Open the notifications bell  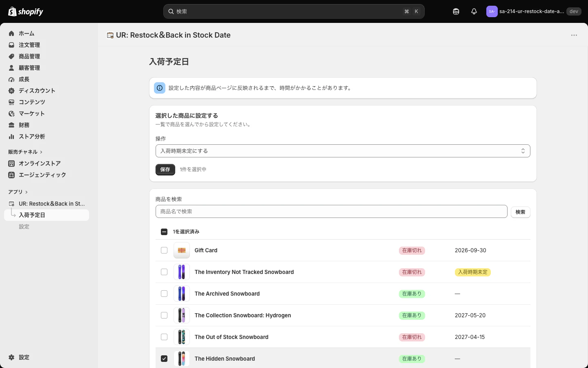pos(474,11)
